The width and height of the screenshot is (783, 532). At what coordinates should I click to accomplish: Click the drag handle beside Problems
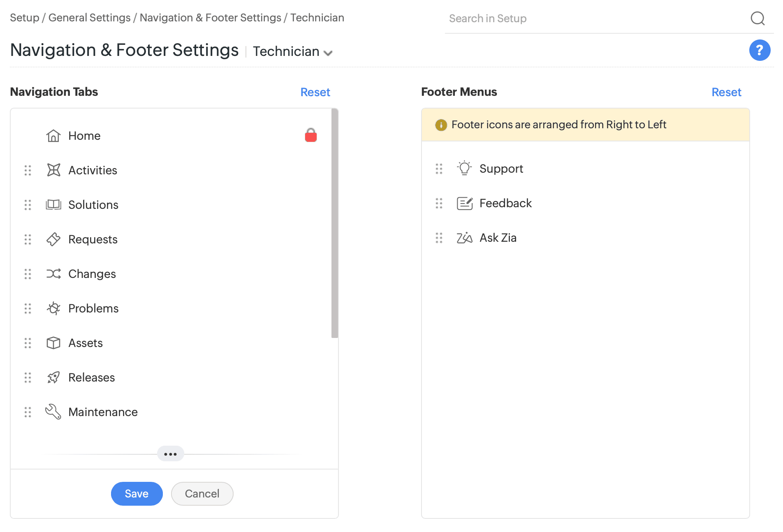[28, 308]
